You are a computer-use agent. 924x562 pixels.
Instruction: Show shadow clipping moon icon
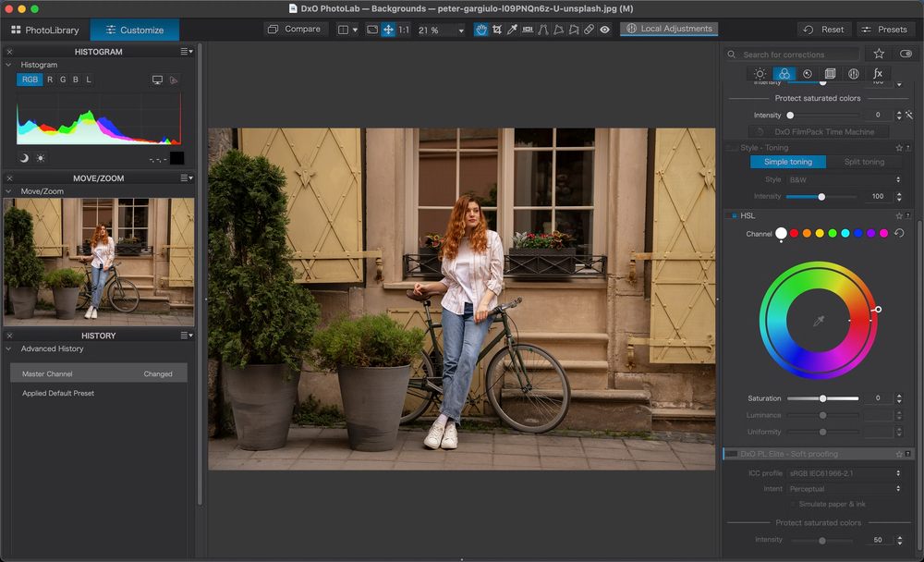(x=24, y=158)
